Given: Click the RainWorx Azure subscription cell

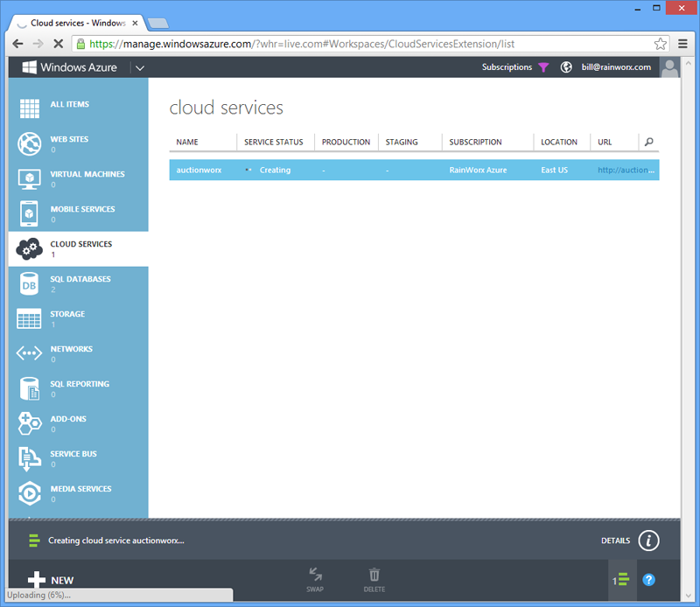Looking at the screenshot, I should 478,170.
